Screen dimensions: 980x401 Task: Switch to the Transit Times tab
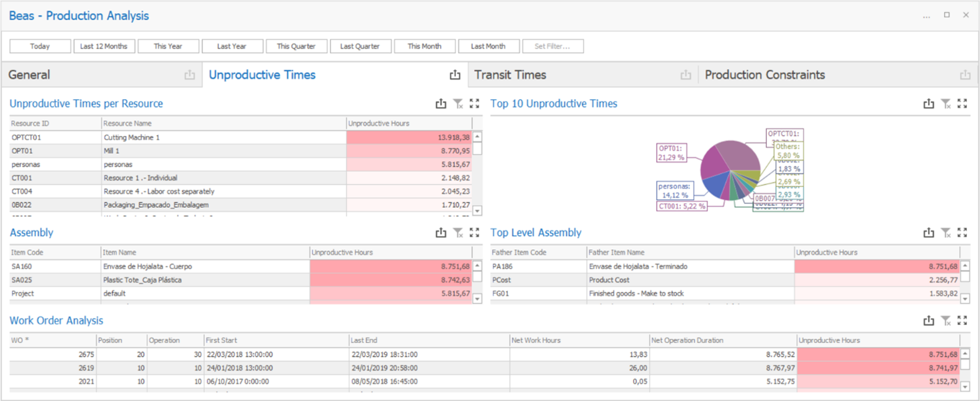(x=510, y=75)
